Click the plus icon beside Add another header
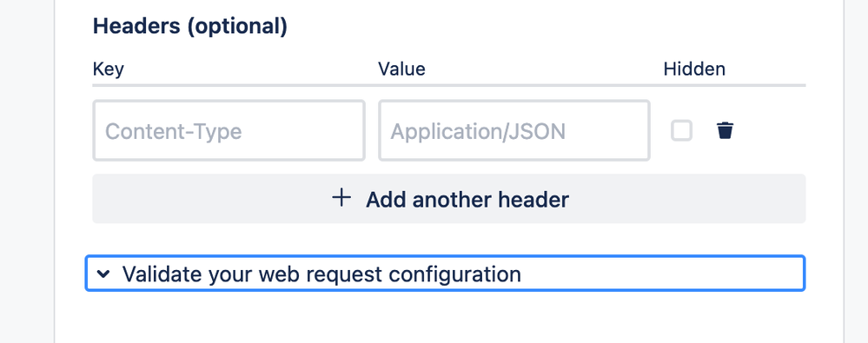The image size is (868, 343). (341, 198)
